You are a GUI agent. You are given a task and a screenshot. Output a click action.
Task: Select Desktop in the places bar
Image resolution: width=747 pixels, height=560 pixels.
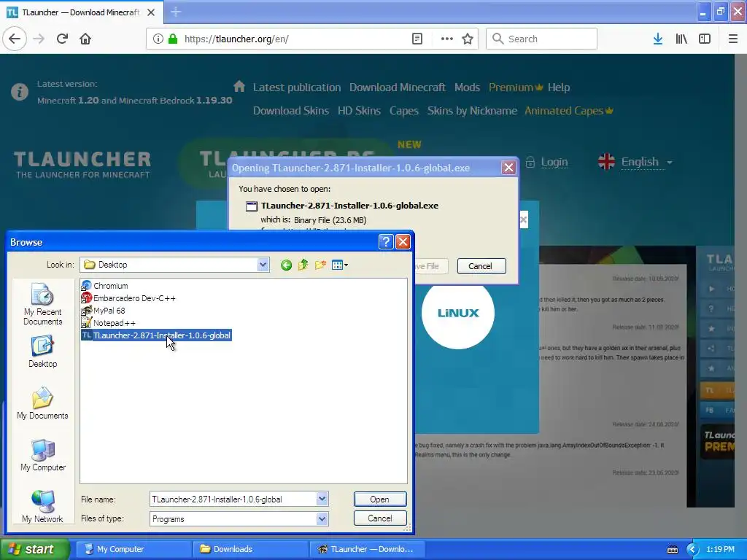(42, 351)
